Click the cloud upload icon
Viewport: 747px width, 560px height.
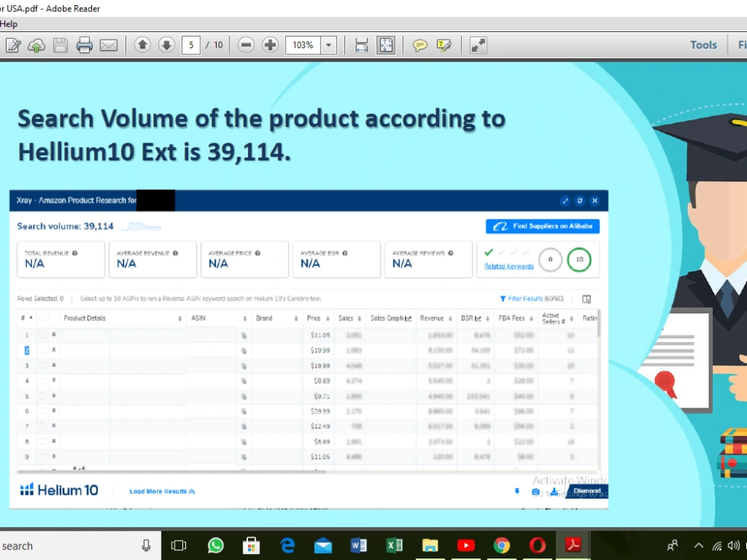(x=37, y=46)
